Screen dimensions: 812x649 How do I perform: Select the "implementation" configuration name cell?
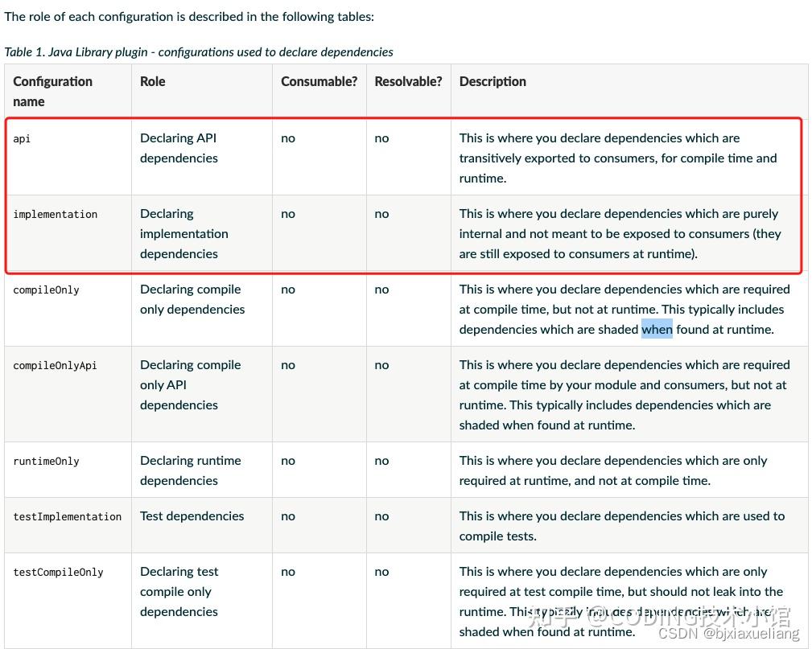click(x=55, y=214)
